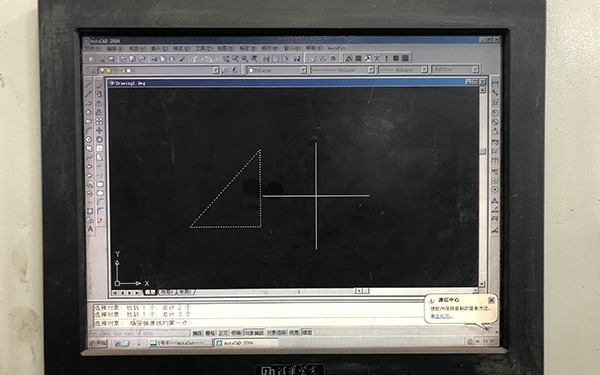Screen dimensions: 600x375
Task: Select the Circle draw tool
Action: click(88, 140)
